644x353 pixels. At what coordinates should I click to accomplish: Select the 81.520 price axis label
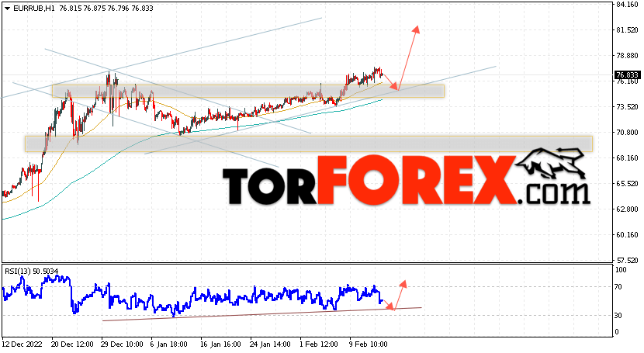(x=627, y=30)
